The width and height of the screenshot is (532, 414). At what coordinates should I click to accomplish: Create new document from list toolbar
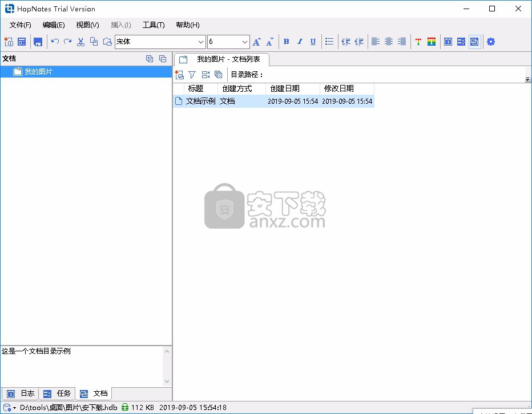point(179,75)
